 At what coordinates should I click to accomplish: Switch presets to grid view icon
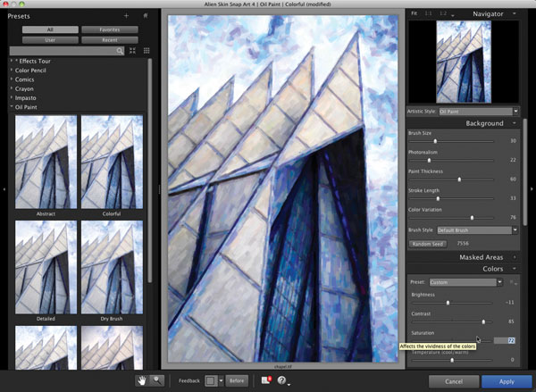point(147,51)
